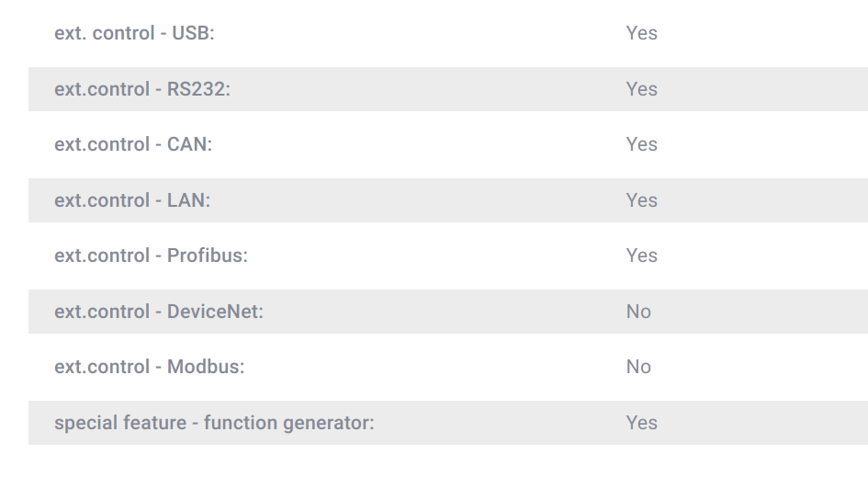The width and height of the screenshot is (868, 489).
Task: Click 'special feature - function generator:' label
Action: coord(214,423)
